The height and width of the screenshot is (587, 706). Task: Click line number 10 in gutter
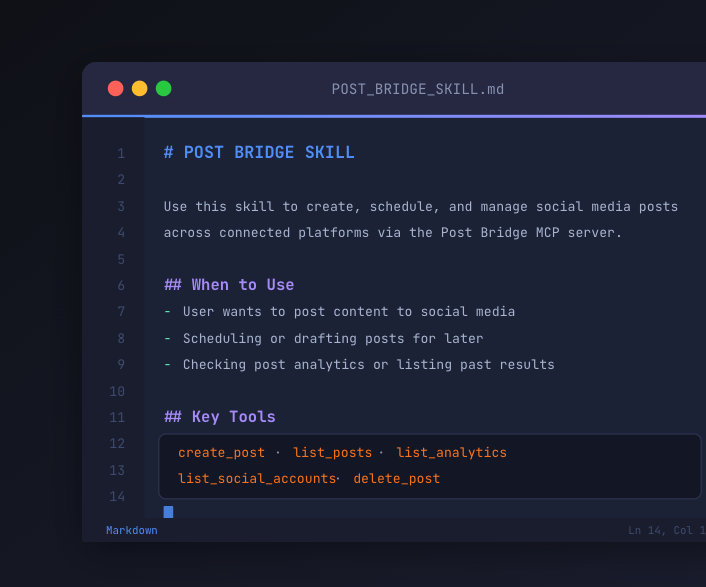click(x=117, y=391)
